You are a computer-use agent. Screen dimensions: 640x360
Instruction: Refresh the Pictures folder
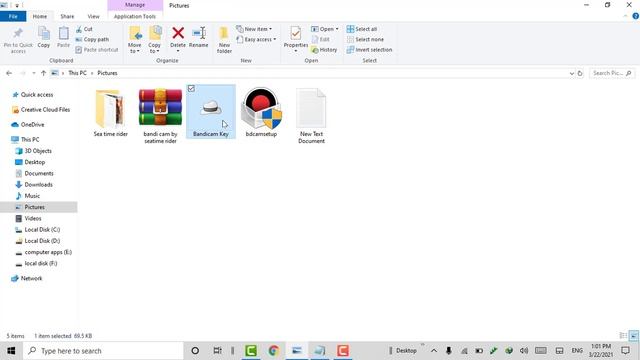coord(580,73)
